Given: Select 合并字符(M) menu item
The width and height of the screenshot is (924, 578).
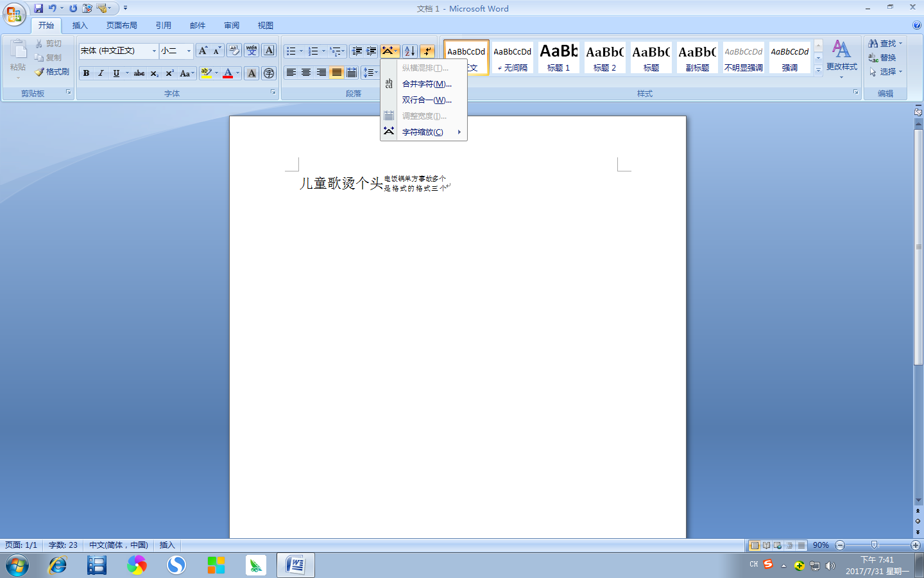Looking at the screenshot, I should (424, 83).
